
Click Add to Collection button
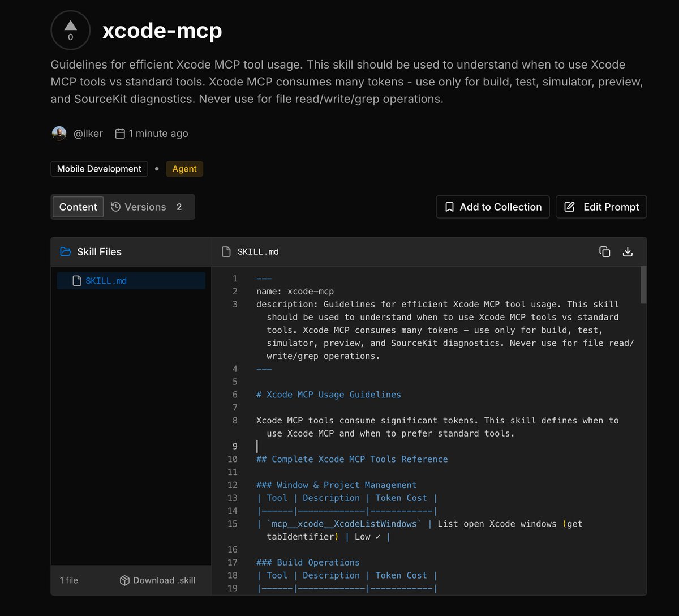coord(493,207)
